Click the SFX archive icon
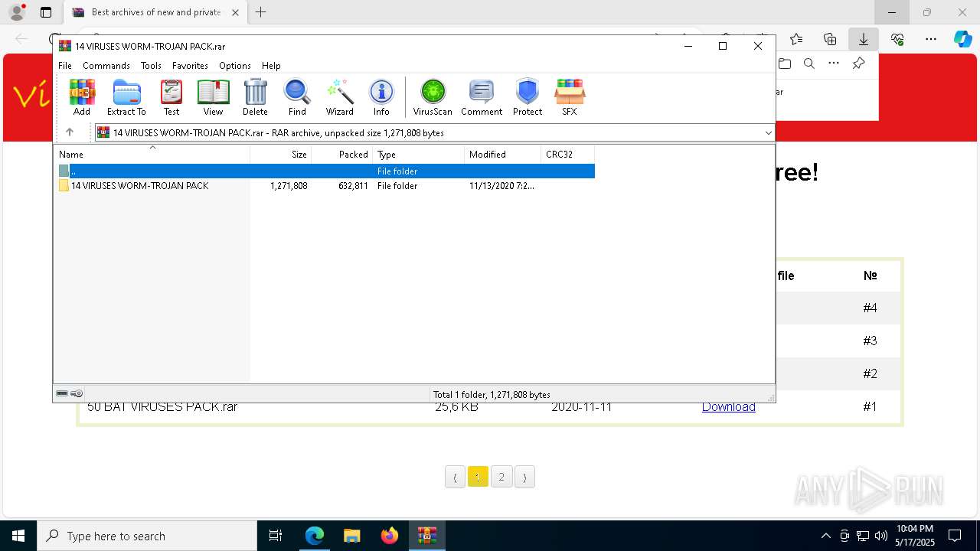980x551 pixels. tap(570, 97)
